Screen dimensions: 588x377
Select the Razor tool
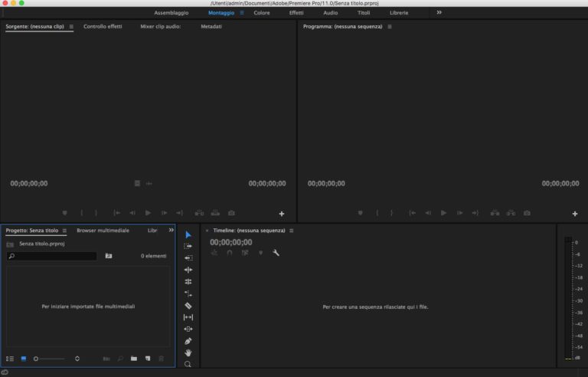click(x=188, y=306)
